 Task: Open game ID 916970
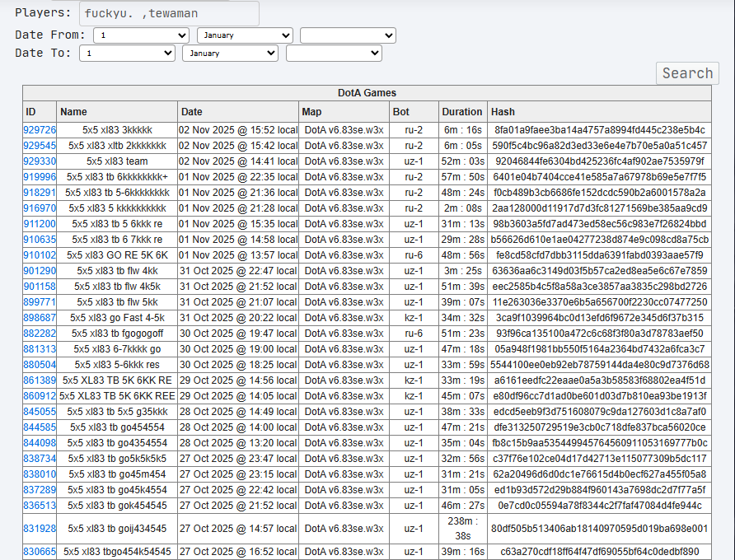click(x=40, y=208)
